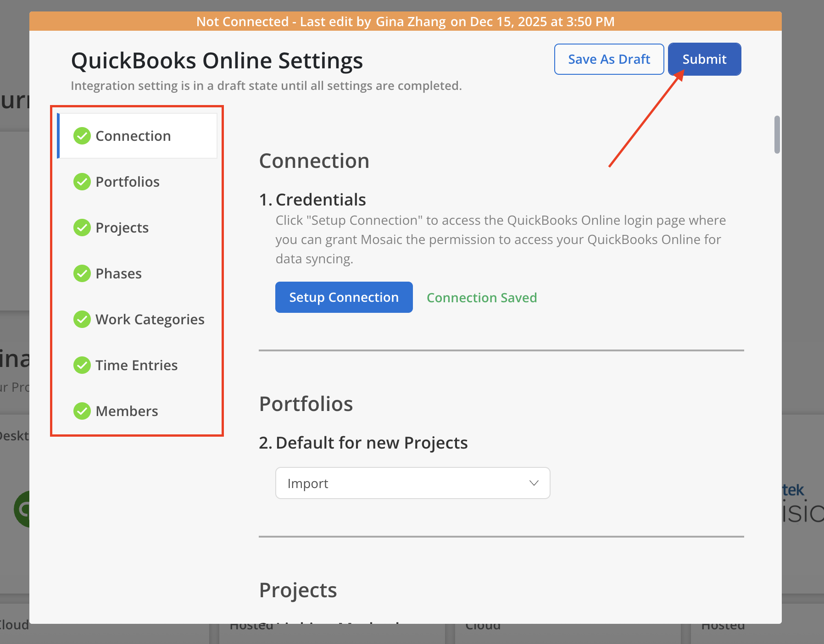Click the '2. Default for new Projects' heading
The height and width of the screenshot is (644, 824).
[363, 443]
